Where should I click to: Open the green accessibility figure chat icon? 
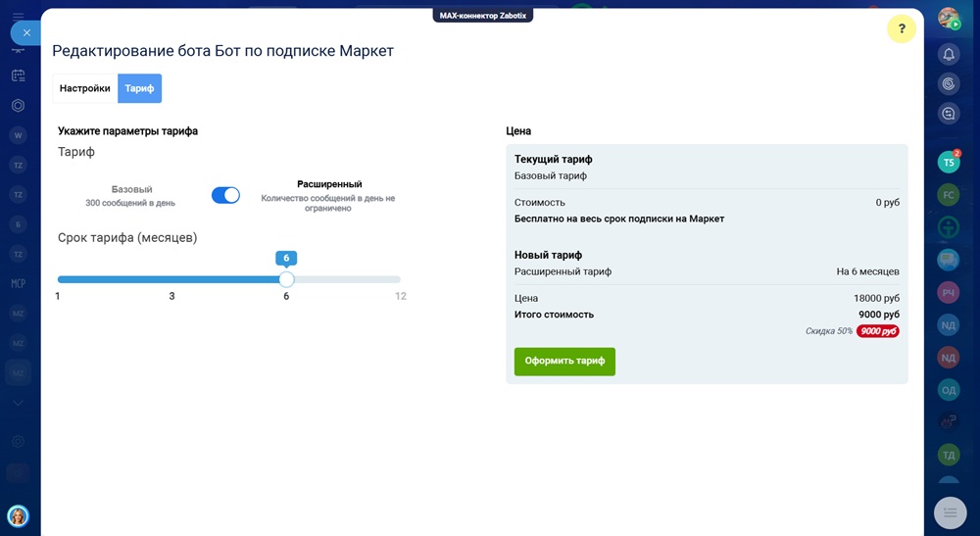[948, 227]
